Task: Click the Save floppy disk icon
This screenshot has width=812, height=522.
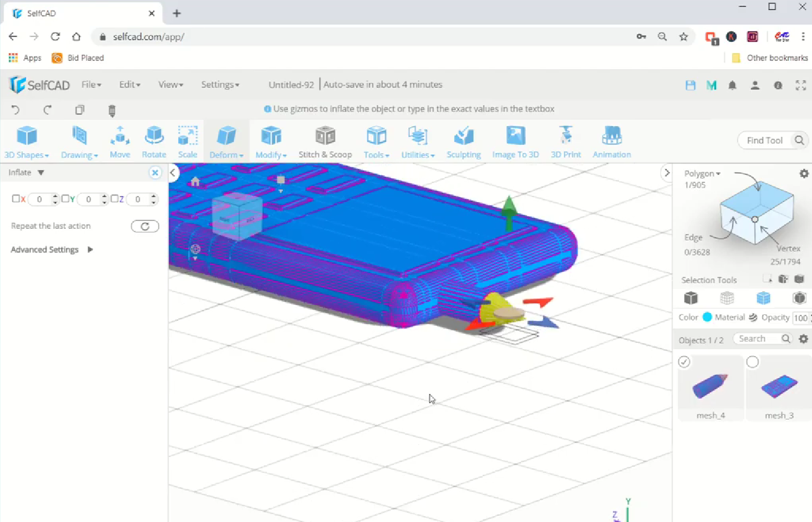Action: [x=690, y=85]
